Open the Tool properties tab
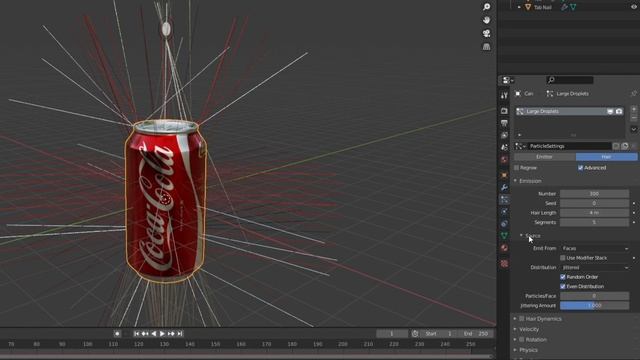Image resolution: width=640 pixels, height=360 pixels. [504, 96]
